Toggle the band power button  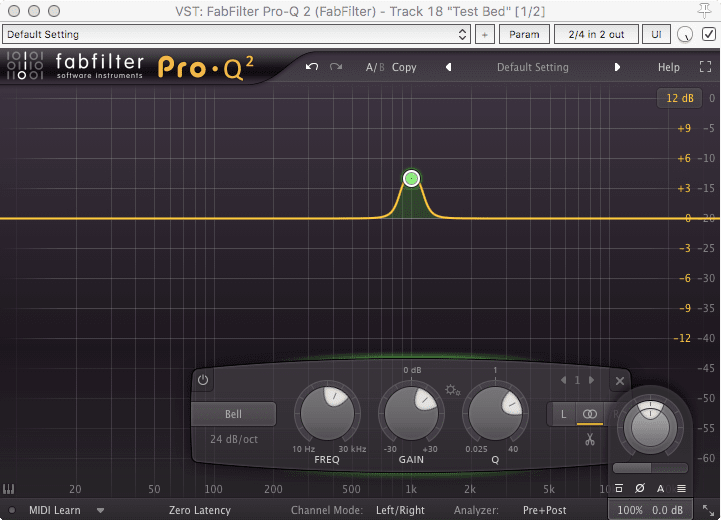coord(203,380)
